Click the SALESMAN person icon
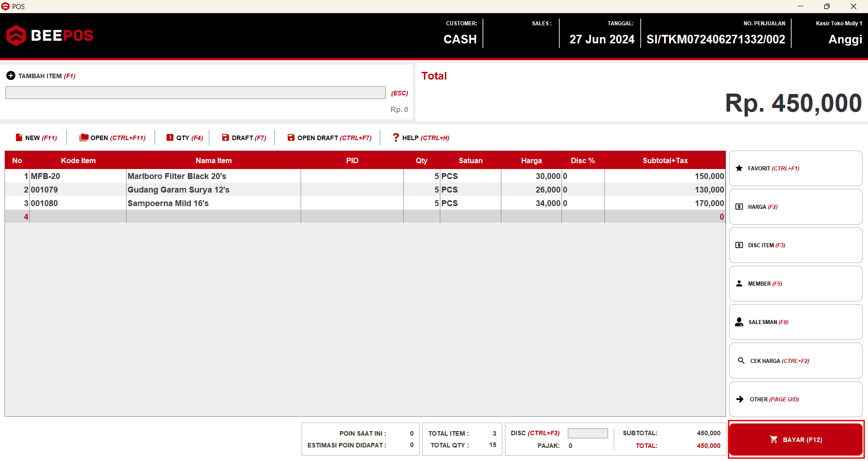 coord(739,322)
